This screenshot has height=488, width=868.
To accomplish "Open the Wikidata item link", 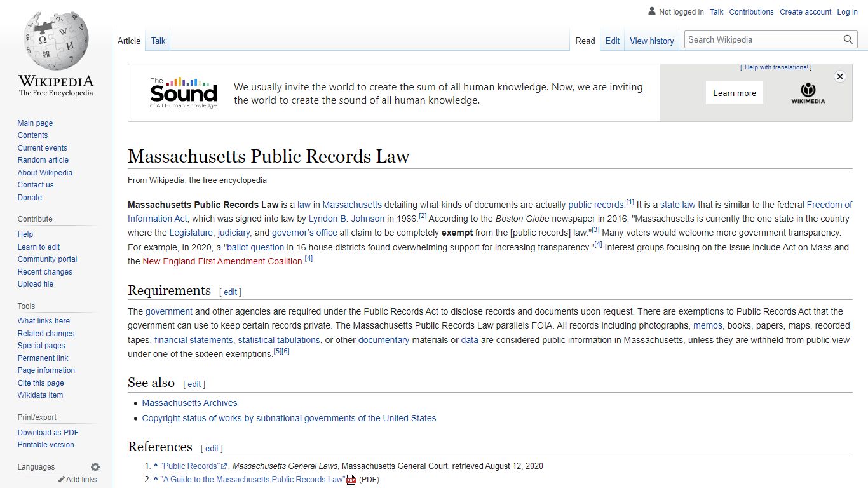I will coord(40,395).
